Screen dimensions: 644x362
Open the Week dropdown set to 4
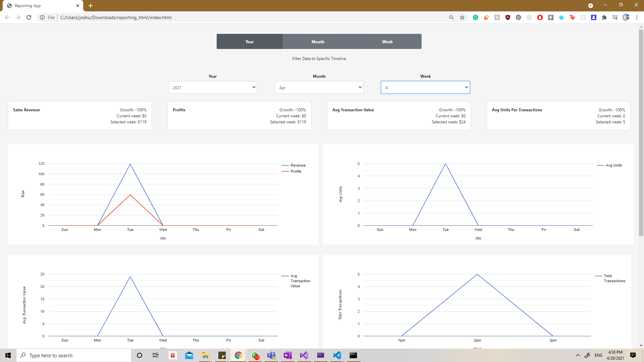[425, 87]
